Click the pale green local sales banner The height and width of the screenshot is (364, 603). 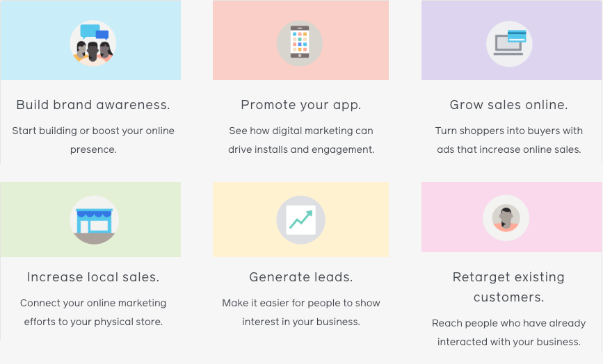tap(90, 220)
